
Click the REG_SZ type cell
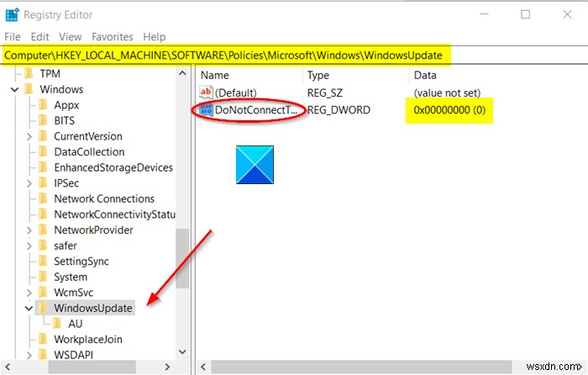click(x=325, y=92)
